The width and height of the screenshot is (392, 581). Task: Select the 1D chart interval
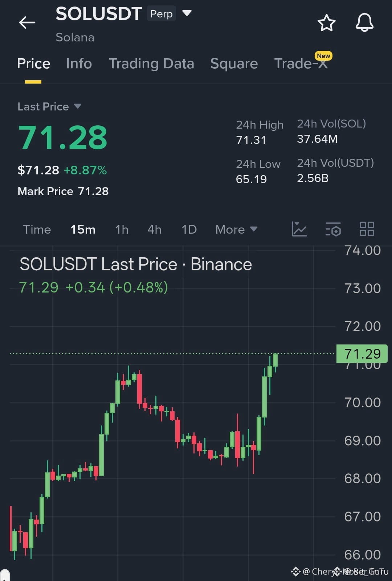point(189,229)
